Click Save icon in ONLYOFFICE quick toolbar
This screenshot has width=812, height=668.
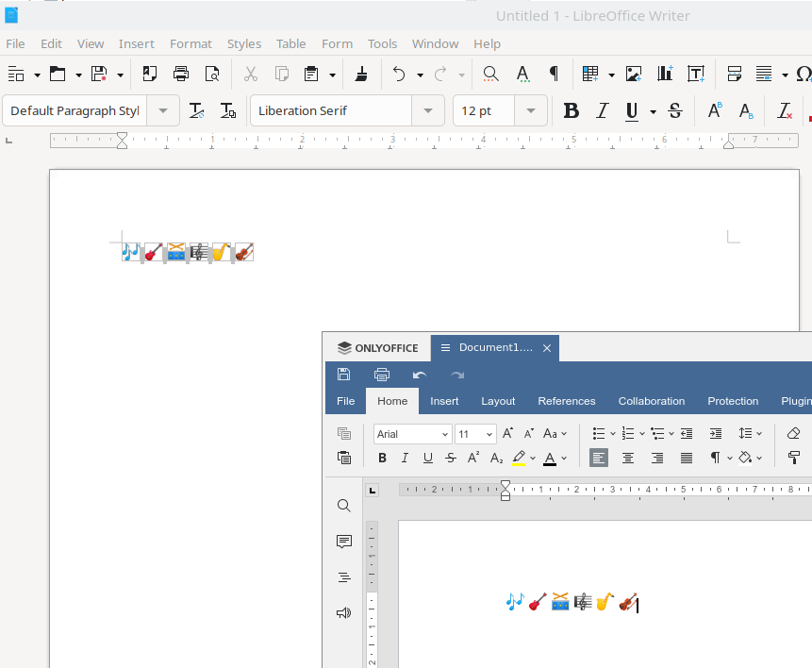344,375
